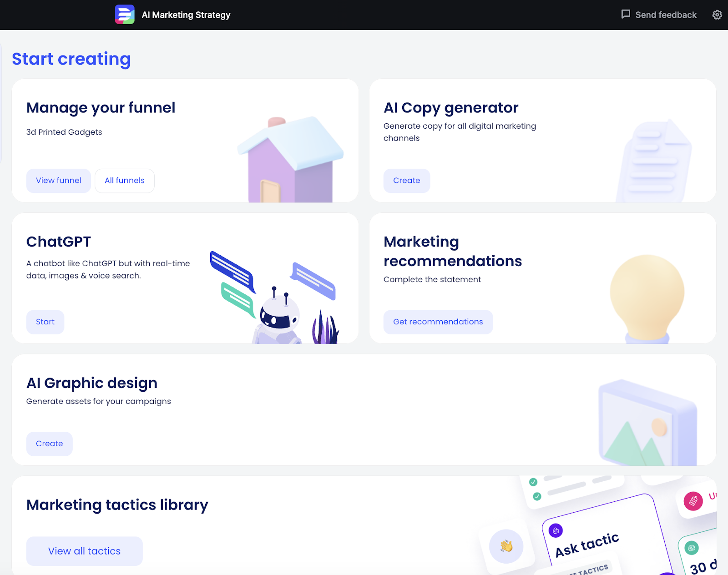Screen dimensions: 728x575
Task: Show All funnels
Action: point(124,181)
